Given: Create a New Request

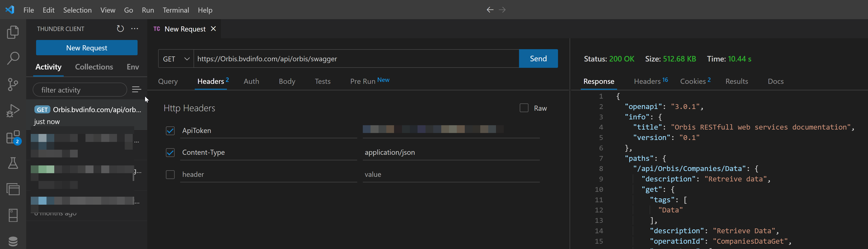Looking at the screenshot, I should [x=87, y=47].
